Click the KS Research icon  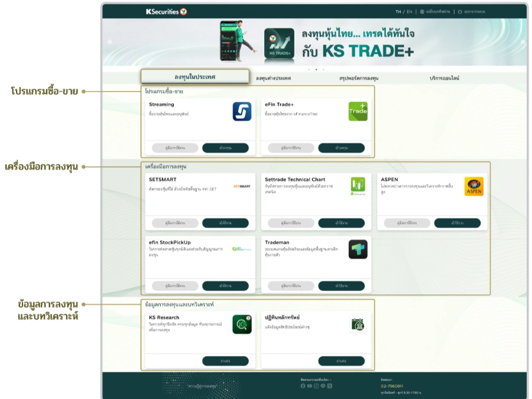pos(242,324)
